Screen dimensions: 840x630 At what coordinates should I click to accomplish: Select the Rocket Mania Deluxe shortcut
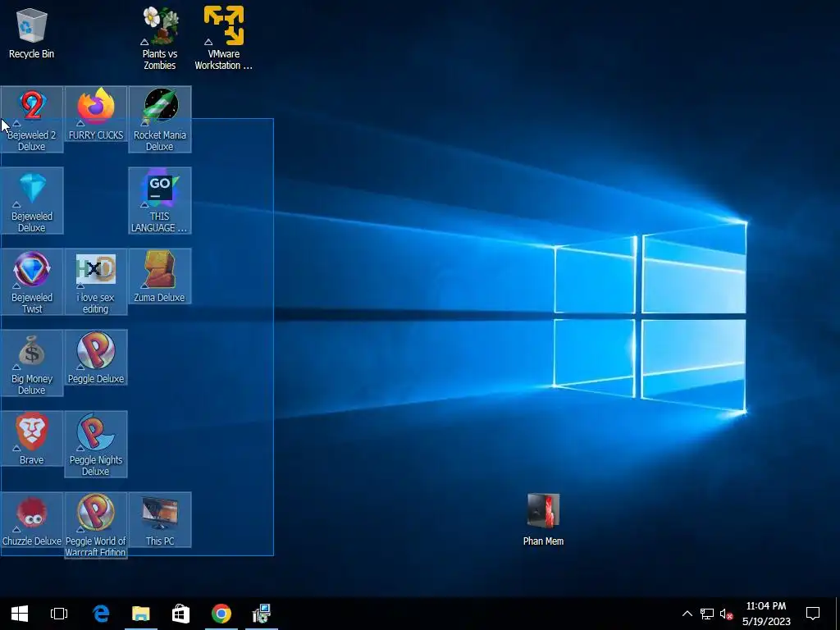[160, 120]
